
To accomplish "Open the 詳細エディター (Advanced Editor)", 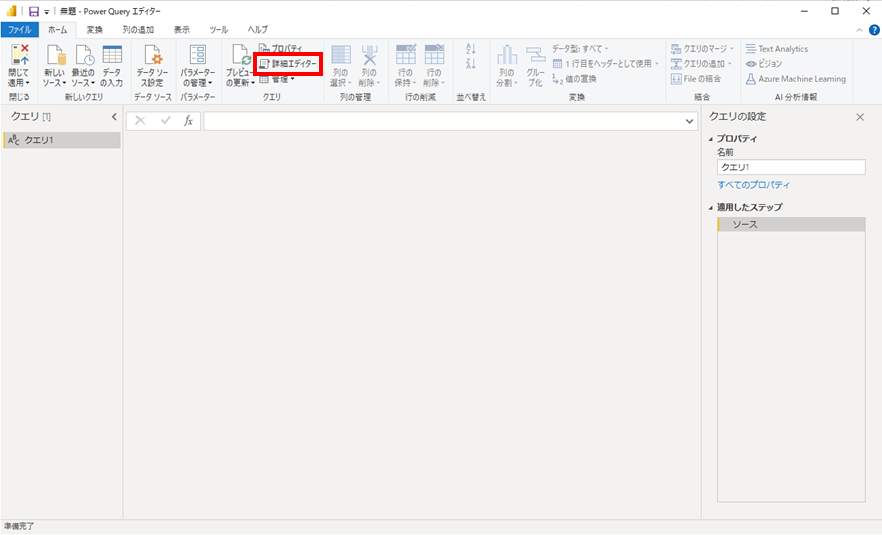I will [x=288, y=64].
